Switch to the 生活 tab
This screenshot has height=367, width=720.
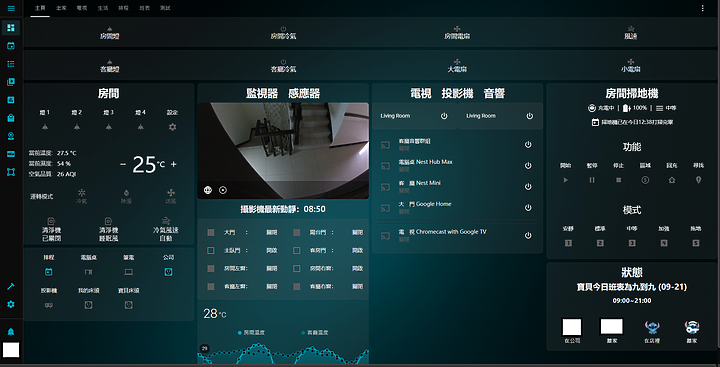click(x=102, y=8)
